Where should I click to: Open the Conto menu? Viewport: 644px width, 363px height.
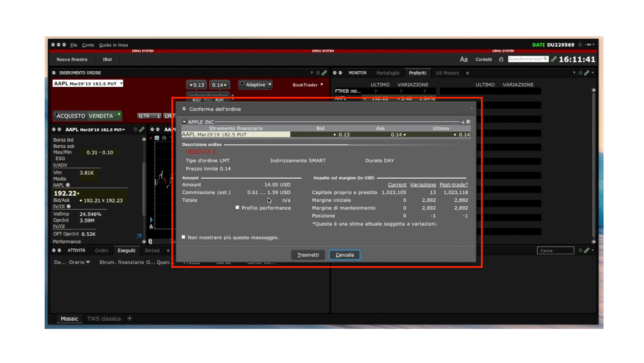point(88,45)
